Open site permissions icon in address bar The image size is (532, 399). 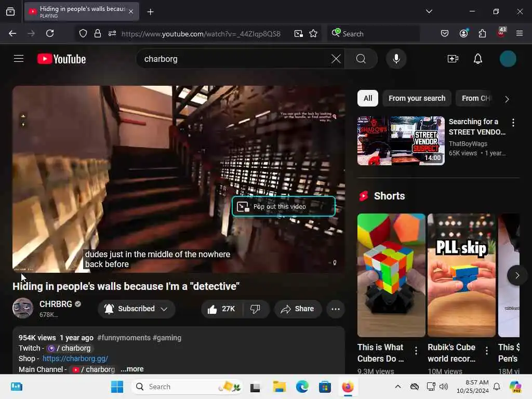(x=112, y=33)
